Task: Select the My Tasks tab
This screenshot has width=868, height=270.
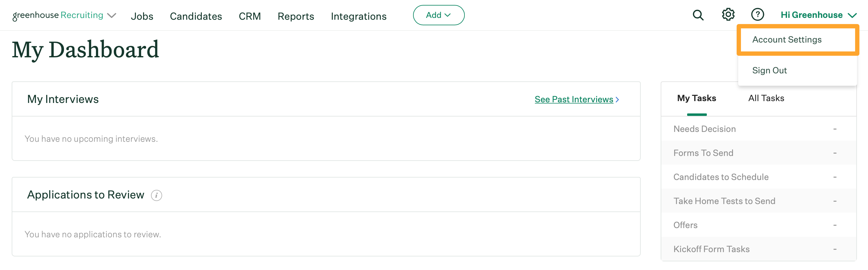Action: click(696, 98)
